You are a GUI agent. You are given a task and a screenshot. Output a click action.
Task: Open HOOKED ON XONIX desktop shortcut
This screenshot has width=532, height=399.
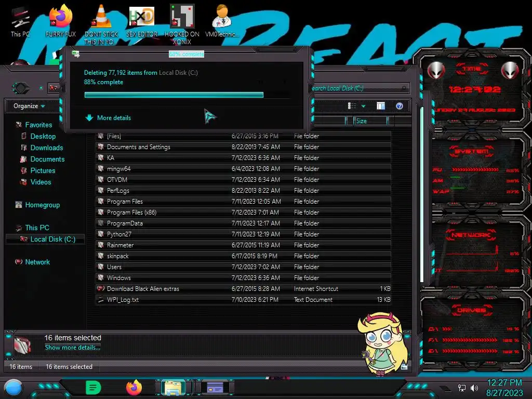(182, 24)
